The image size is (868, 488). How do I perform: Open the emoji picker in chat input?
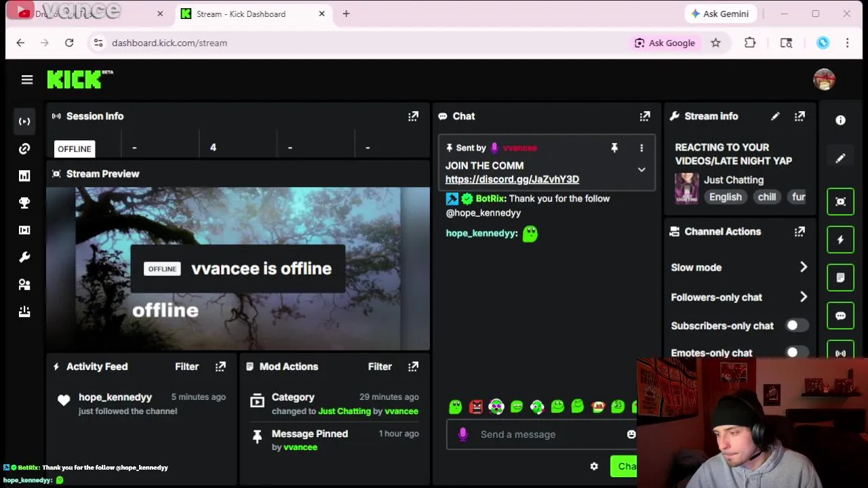[631, 434]
